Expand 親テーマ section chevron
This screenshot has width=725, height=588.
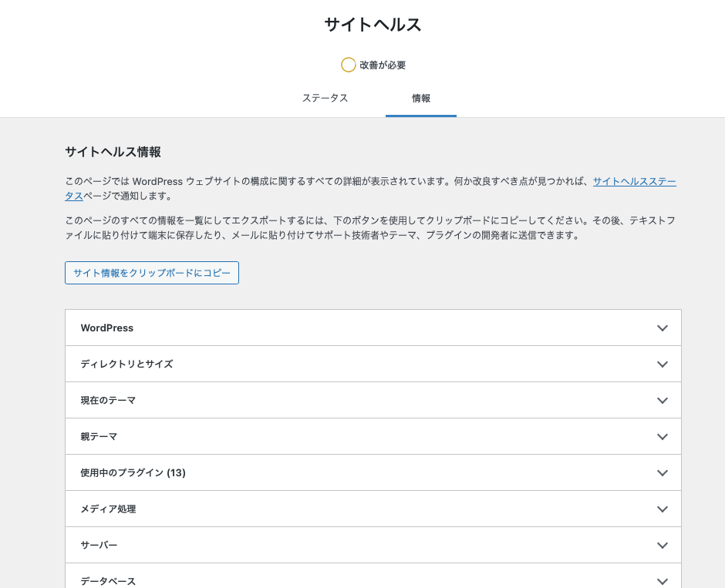[x=662, y=436]
